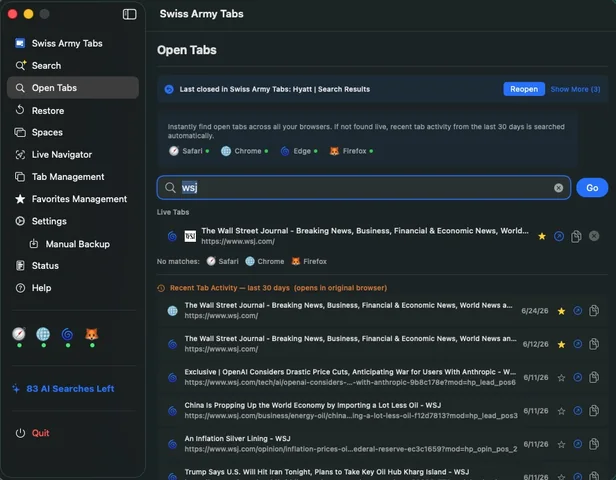Star the OpenAI Considers Price Cuts entry
Viewport: 616px width, 480px height.
tap(561, 378)
